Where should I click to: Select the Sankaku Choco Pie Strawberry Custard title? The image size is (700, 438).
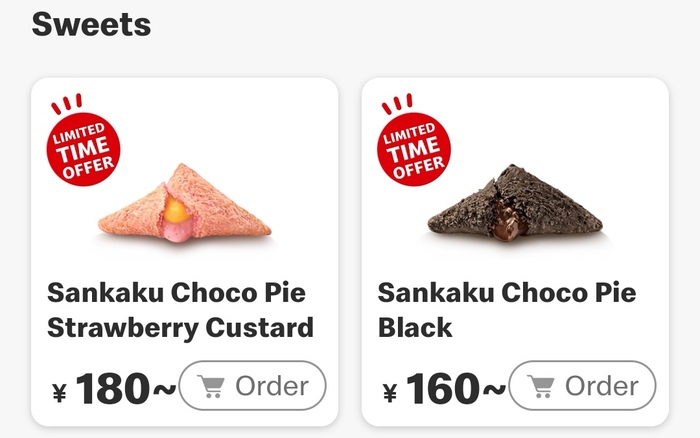click(x=180, y=310)
